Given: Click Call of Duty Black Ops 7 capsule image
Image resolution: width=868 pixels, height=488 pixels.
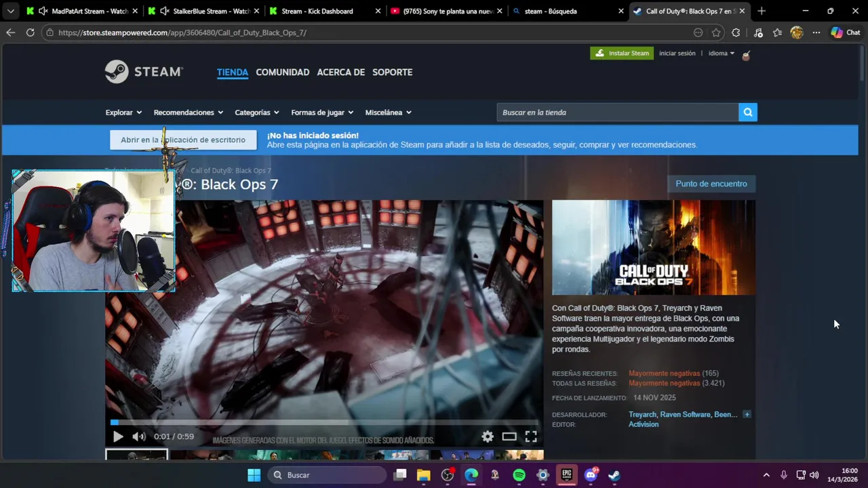Looking at the screenshot, I should [x=654, y=247].
